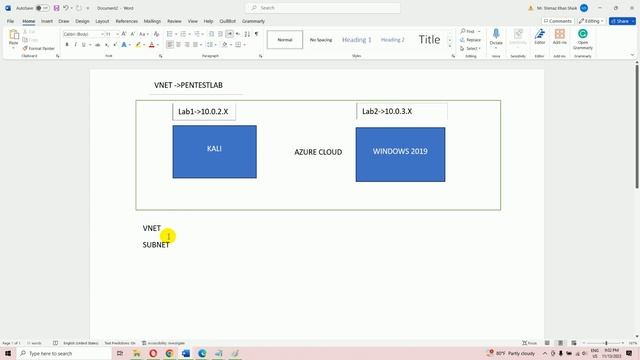Toggle Strikethrough formatting

[98, 45]
